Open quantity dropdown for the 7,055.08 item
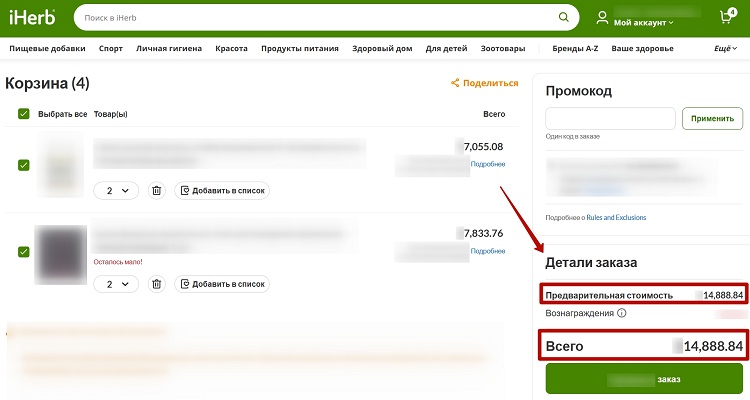The image size is (750, 400). coord(116,190)
